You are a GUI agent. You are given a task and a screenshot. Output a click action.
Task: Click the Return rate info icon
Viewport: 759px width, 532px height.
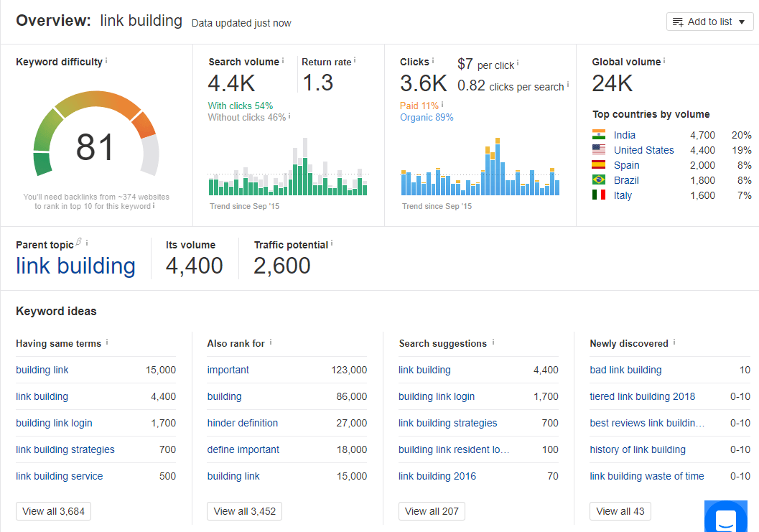pyautogui.click(x=353, y=62)
